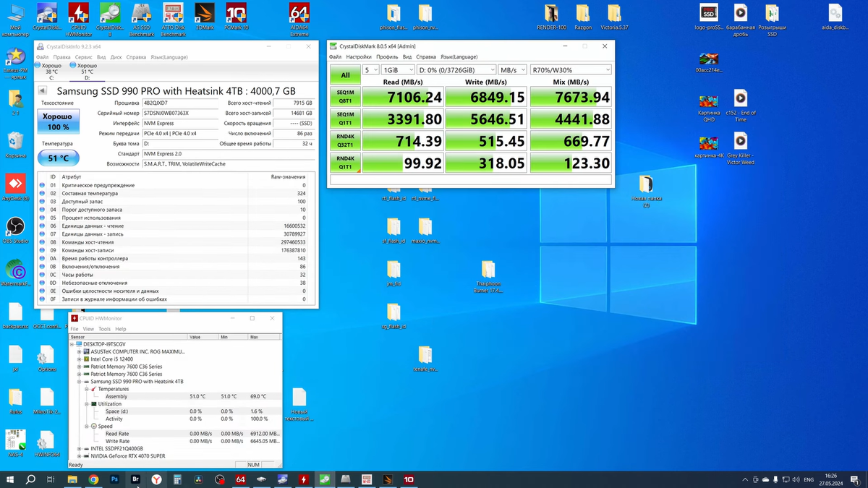
Task: Click the 51 °C temperature button
Action: pyautogui.click(x=59, y=158)
